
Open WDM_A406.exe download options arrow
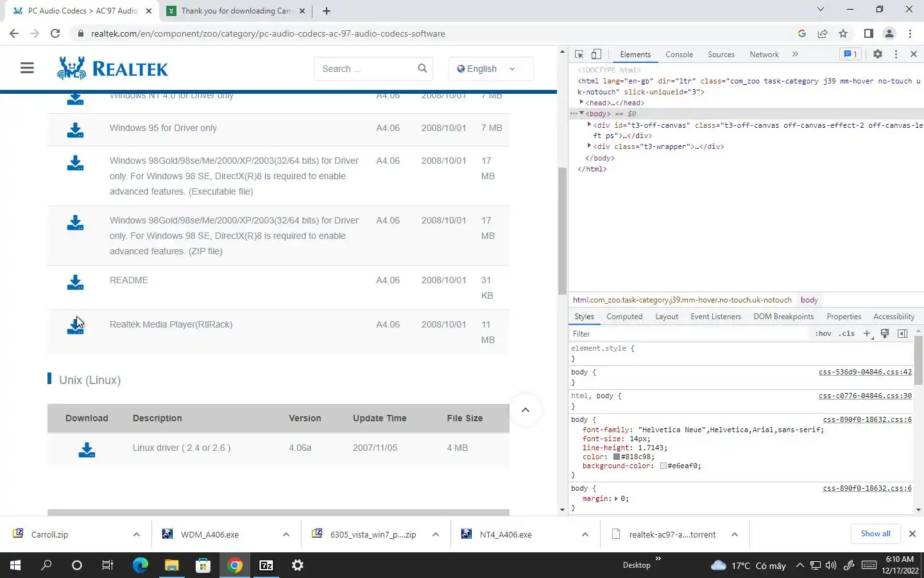pyautogui.click(x=286, y=534)
